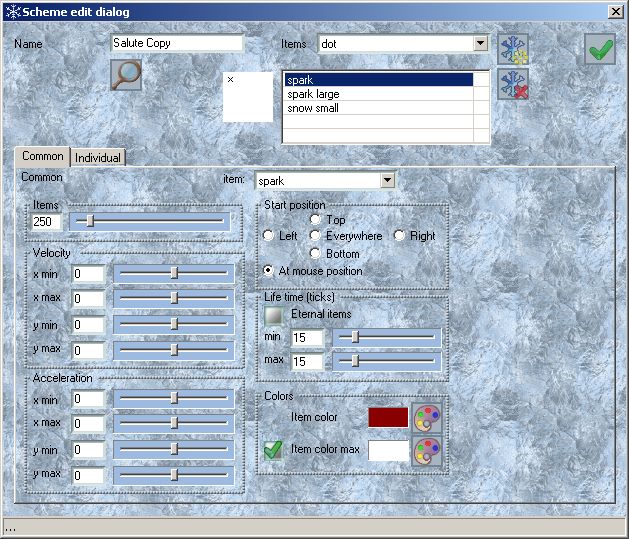The height and width of the screenshot is (539, 629).
Task: Switch to the Individual tab
Action: pyautogui.click(x=98, y=157)
